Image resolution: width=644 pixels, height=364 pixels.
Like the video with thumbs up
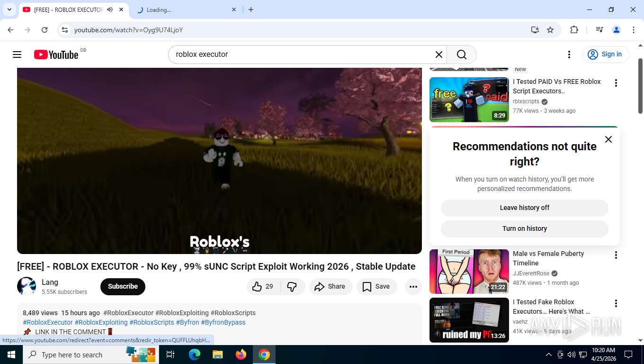tap(263, 286)
